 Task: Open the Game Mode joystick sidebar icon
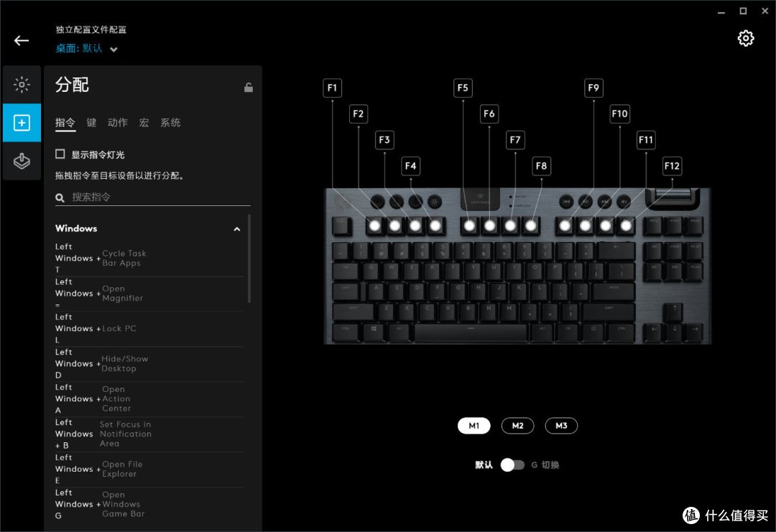(x=22, y=161)
